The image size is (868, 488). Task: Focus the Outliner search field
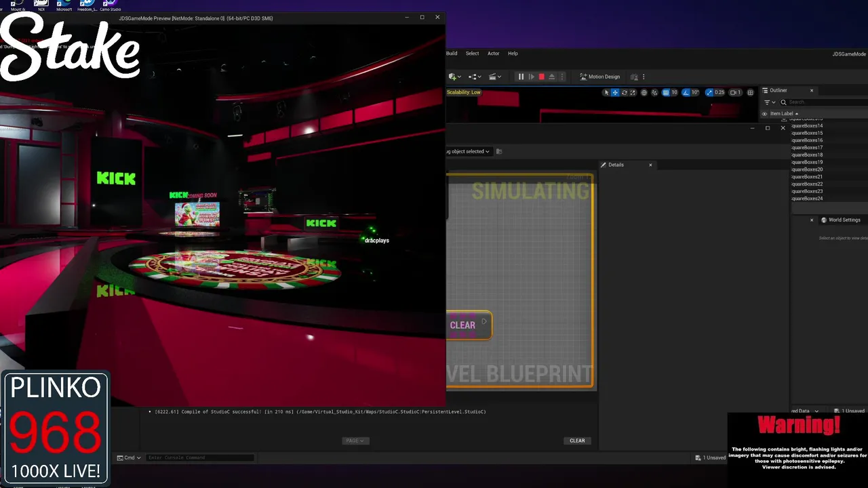coord(824,102)
